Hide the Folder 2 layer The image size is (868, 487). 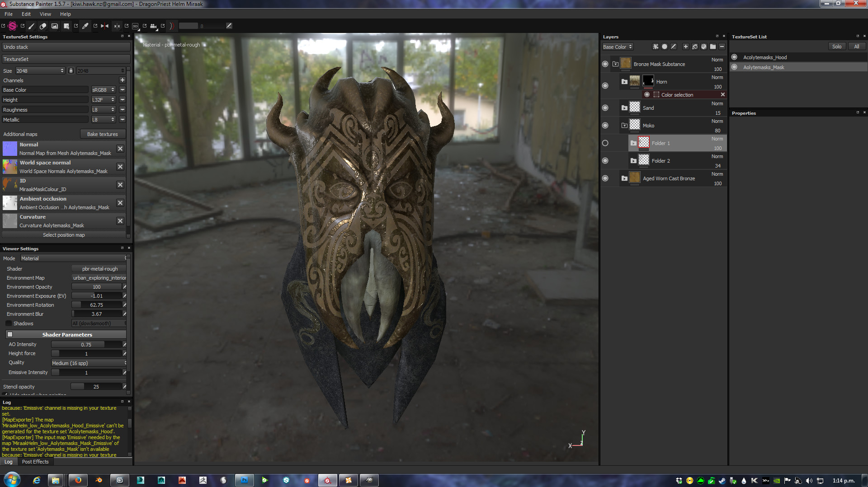point(605,161)
